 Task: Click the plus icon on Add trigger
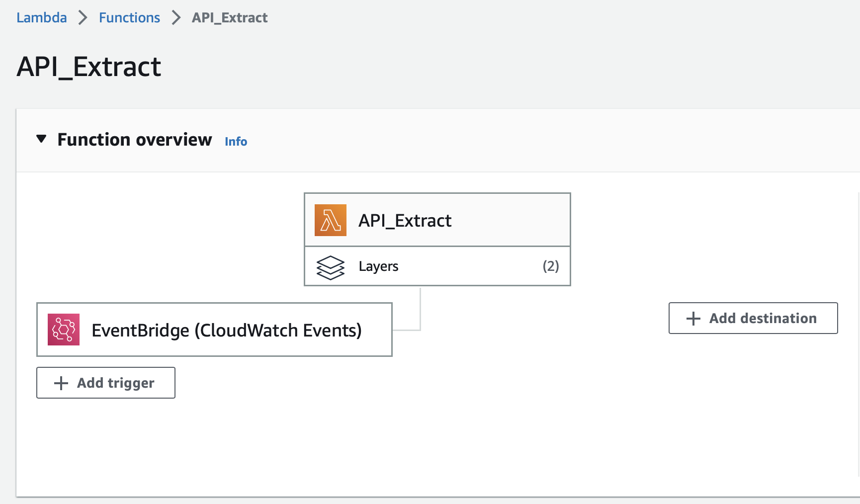(x=61, y=383)
